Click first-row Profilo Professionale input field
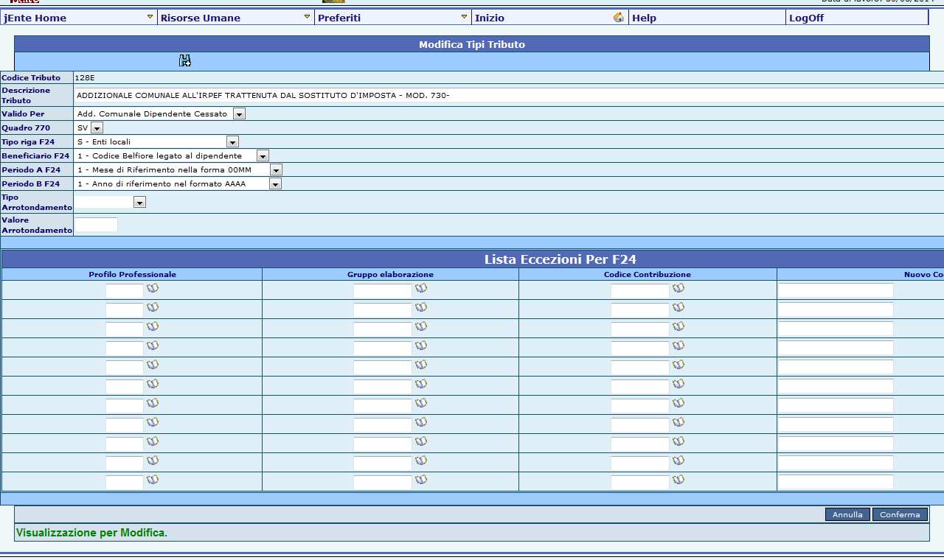The image size is (944, 560). (x=125, y=290)
